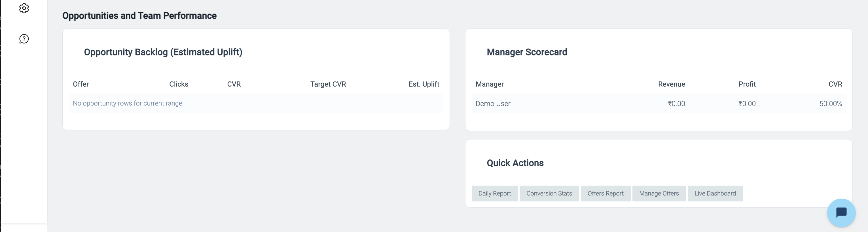This screenshot has width=868, height=232.
Task: Open the help question-mark icon
Action: coord(24,39)
